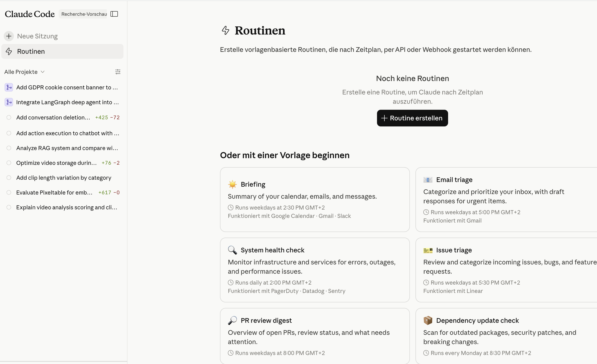Click the magnifier icon on PR review digest

coord(232,320)
